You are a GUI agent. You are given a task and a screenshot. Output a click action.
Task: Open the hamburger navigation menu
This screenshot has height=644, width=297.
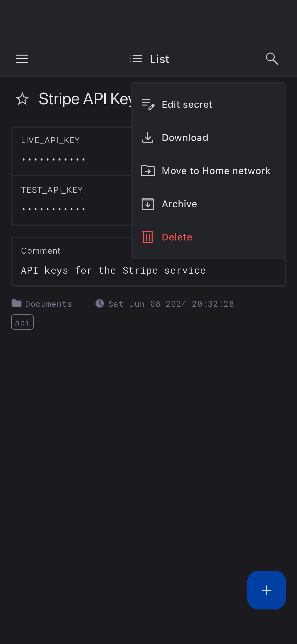coord(22,59)
